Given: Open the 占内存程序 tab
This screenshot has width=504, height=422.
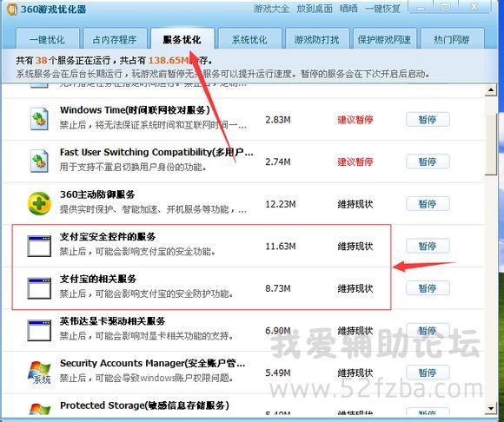Looking at the screenshot, I should (x=115, y=39).
